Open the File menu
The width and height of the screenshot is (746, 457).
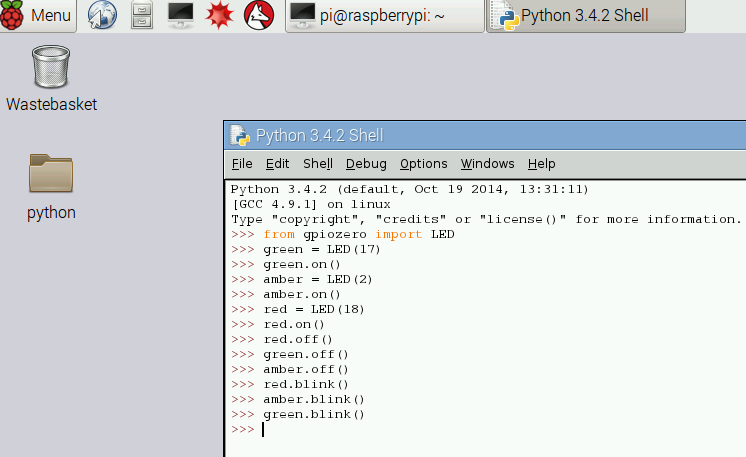[242, 164]
